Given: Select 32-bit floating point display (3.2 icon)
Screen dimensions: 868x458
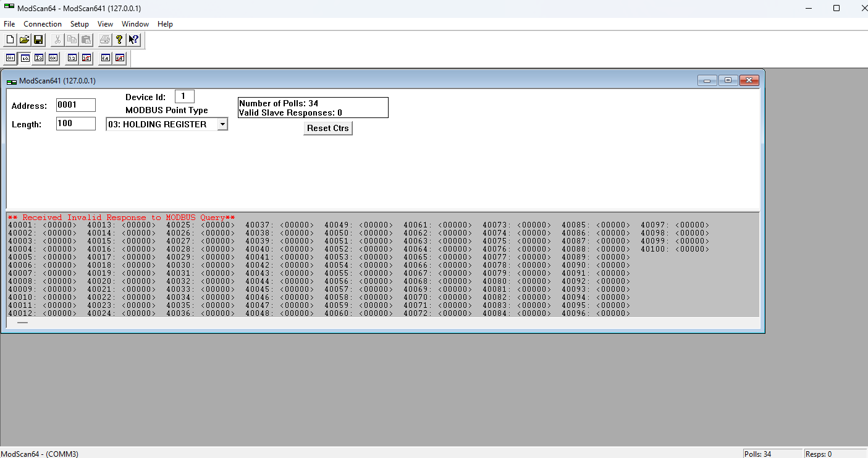Looking at the screenshot, I should 72,58.
